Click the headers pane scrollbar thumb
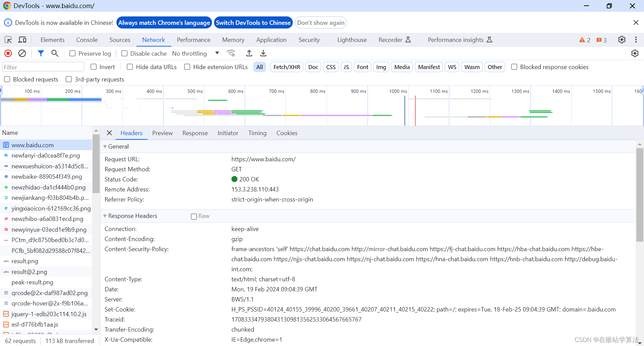The width and height of the screenshot is (644, 346). (640, 195)
